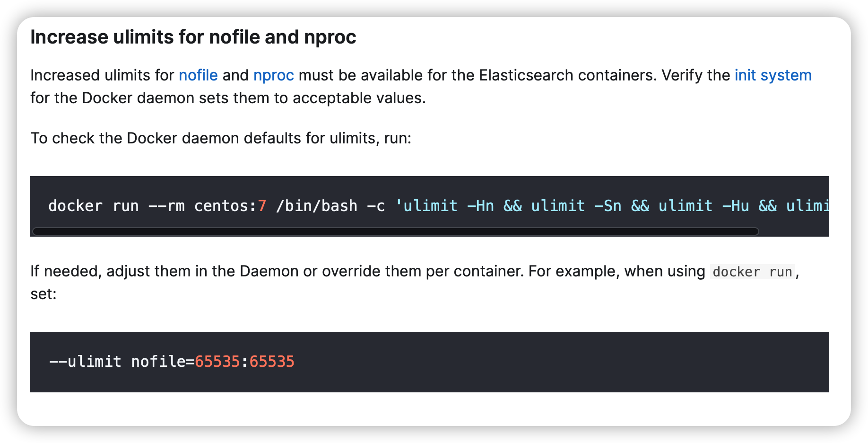Click the inline docker run code snippet
This screenshot has height=443, width=868.
coord(752,272)
